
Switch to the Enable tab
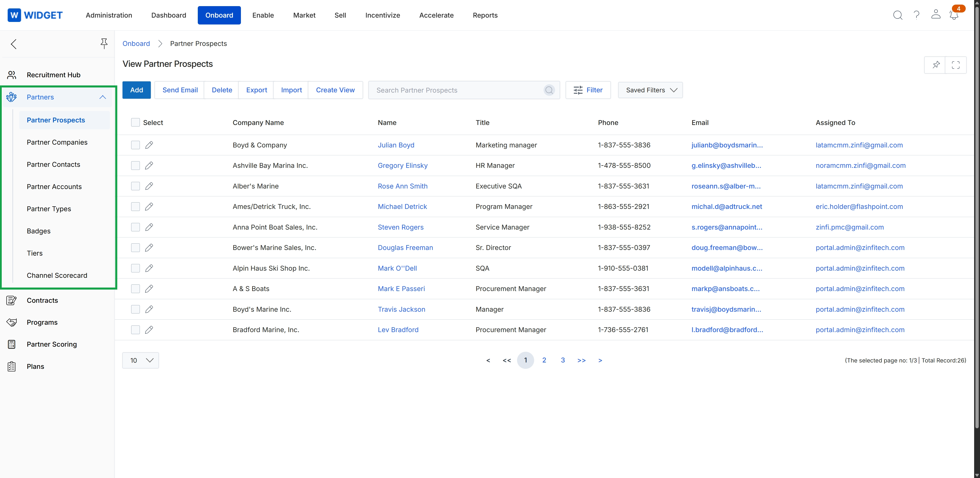(263, 15)
